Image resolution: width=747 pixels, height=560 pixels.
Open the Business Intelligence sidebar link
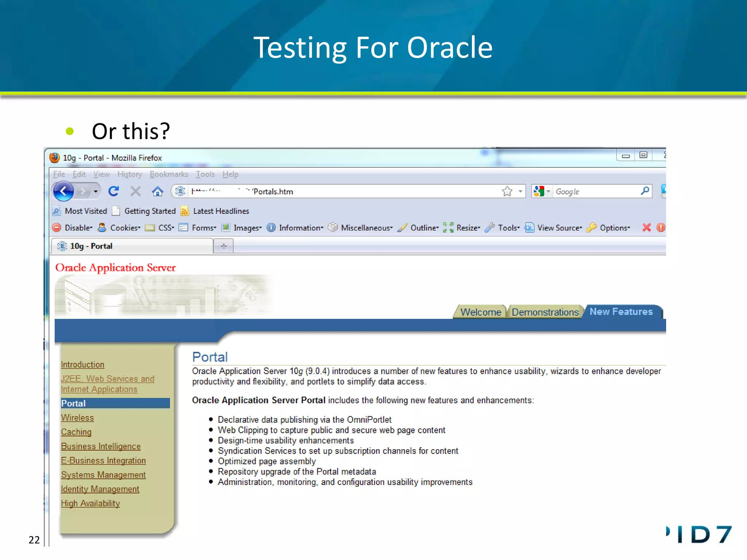point(101,446)
